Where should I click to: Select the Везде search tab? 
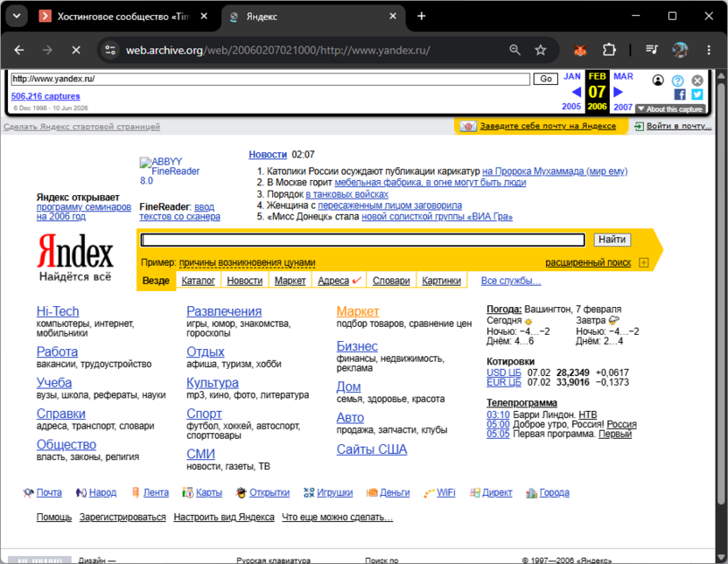click(x=156, y=281)
